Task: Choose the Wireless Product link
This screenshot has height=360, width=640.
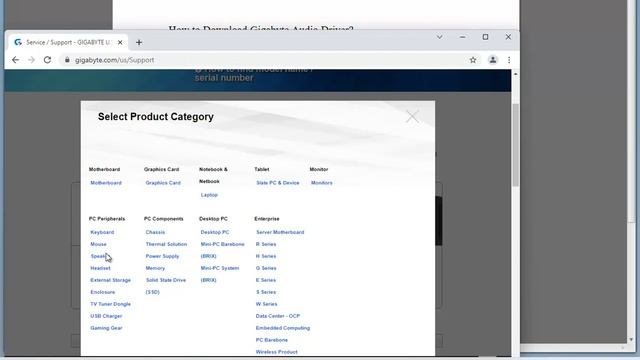Action: pyautogui.click(x=276, y=352)
